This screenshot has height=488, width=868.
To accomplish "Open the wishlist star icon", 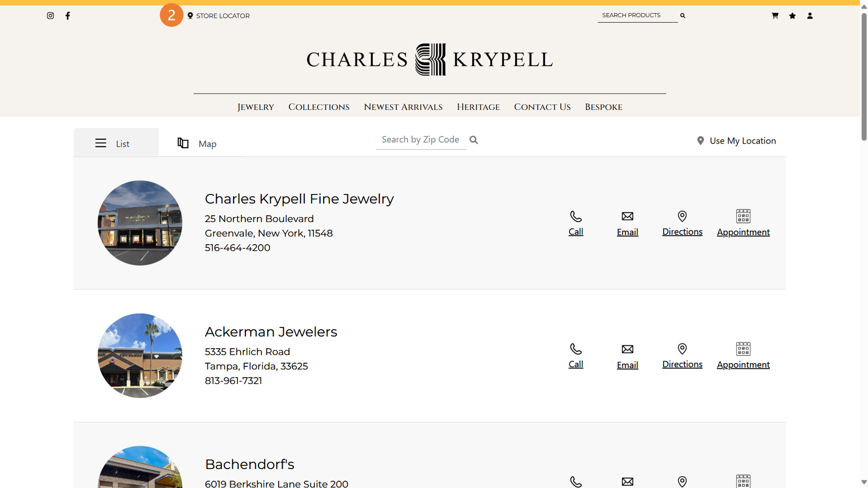I will pyautogui.click(x=792, y=16).
